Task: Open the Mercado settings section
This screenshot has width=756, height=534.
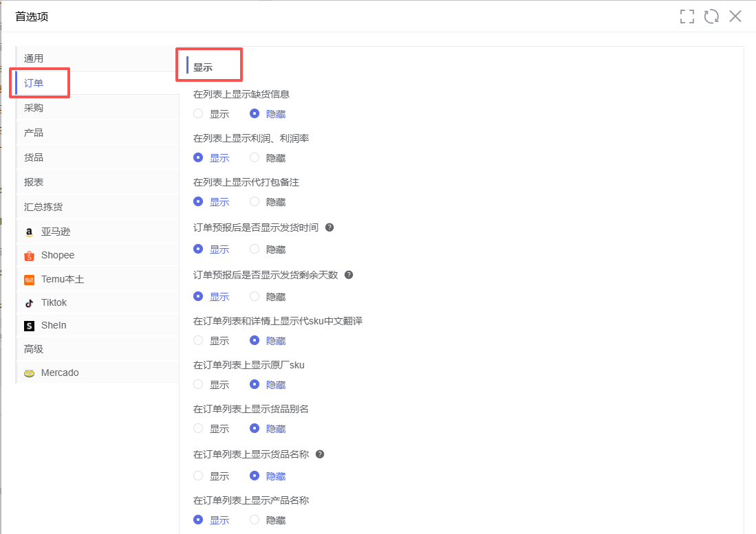Action: coord(59,372)
